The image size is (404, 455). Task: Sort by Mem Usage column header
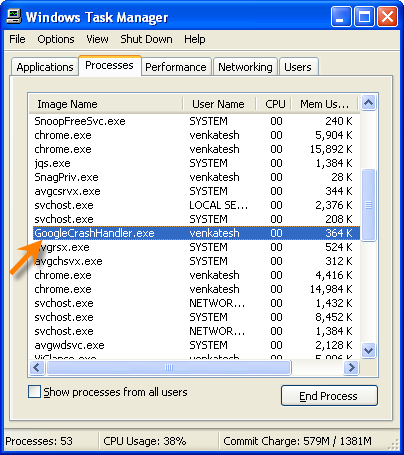[325, 104]
